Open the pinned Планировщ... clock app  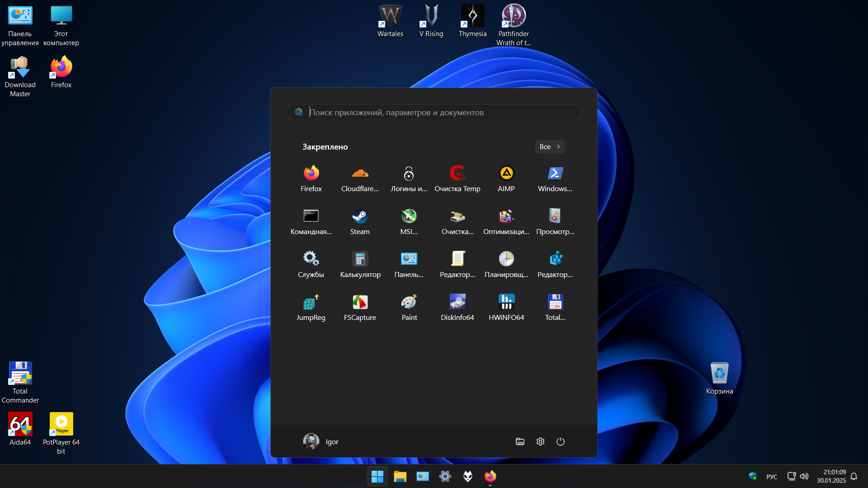pyautogui.click(x=506, y=265)
